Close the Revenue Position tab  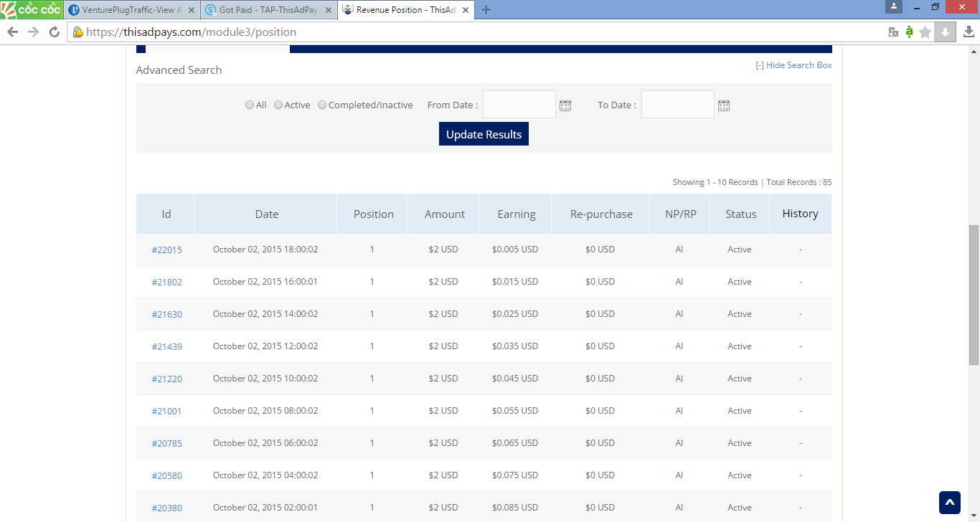point(465,10)
